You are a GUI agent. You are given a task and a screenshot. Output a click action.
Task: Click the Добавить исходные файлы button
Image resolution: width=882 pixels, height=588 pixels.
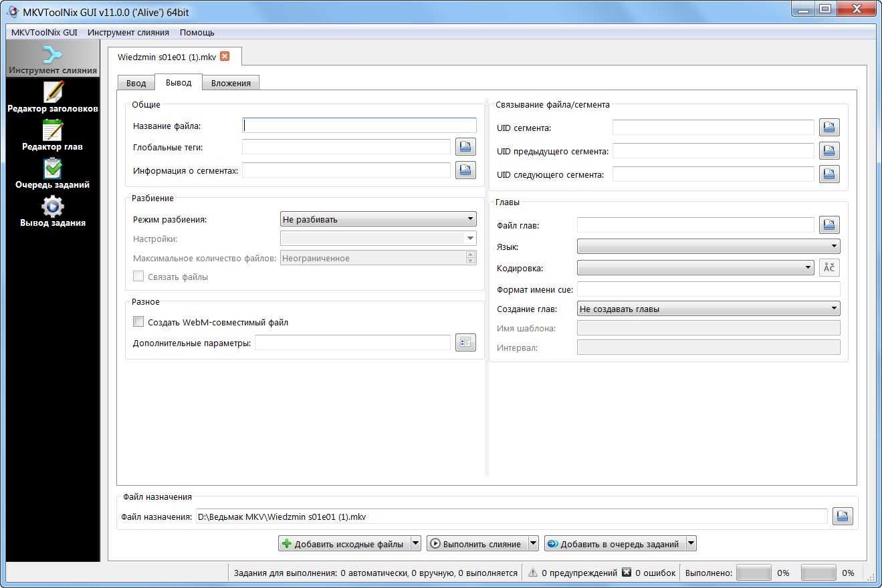344,543
